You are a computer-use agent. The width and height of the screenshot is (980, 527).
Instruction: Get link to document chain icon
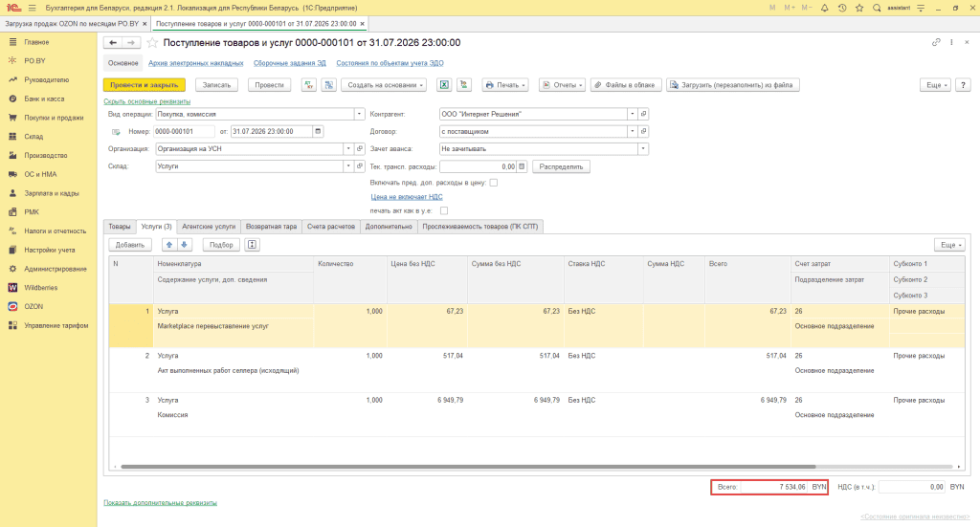pyautogui.click(x=936, y=42)
